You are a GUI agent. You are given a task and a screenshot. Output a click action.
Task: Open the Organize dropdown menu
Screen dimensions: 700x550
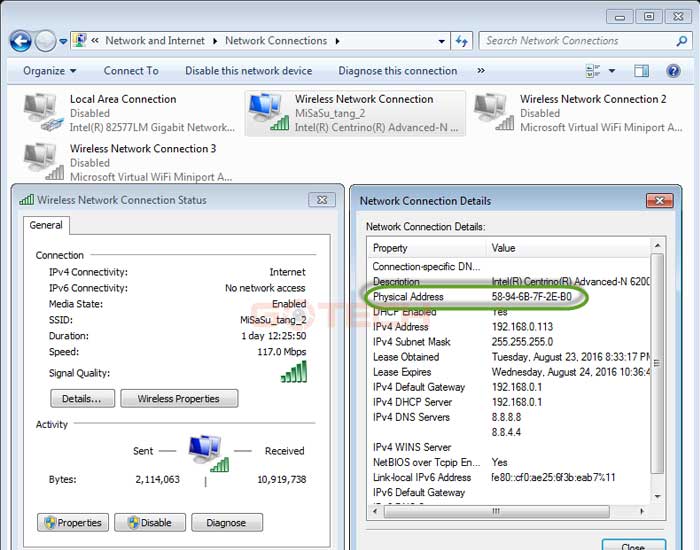point(49,71)
